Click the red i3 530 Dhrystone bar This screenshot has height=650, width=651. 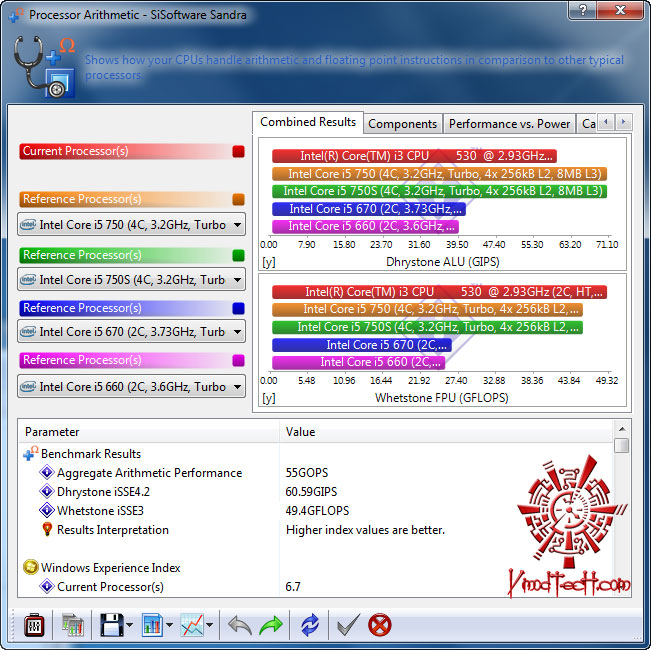pyautogui.click(x=414, y=156)
